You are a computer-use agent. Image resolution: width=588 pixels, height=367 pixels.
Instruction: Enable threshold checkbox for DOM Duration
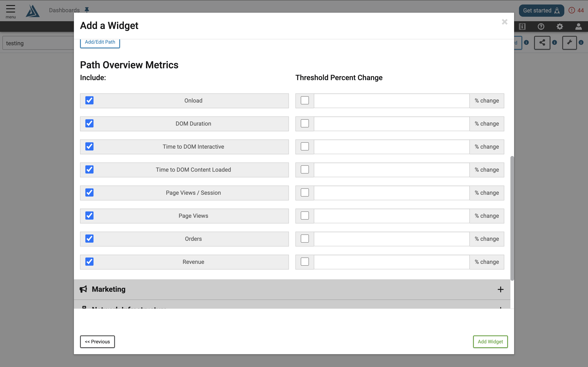[x=305, y=123]
